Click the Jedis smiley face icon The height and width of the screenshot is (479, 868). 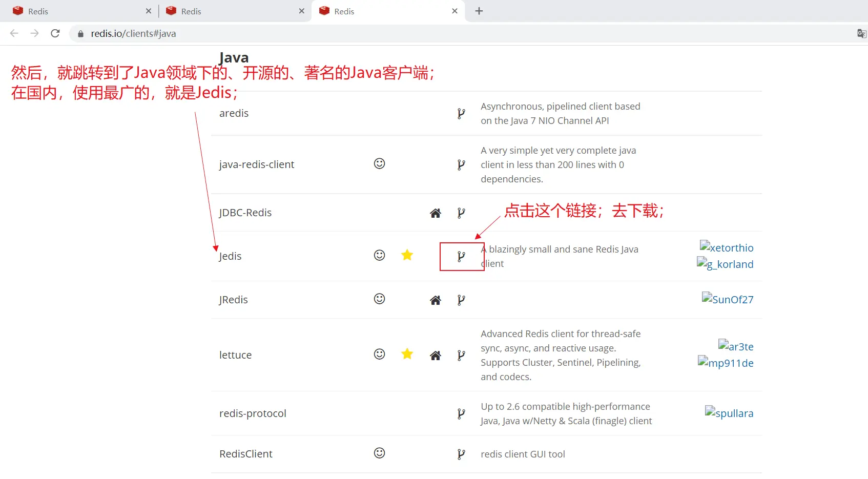(379, 255)
